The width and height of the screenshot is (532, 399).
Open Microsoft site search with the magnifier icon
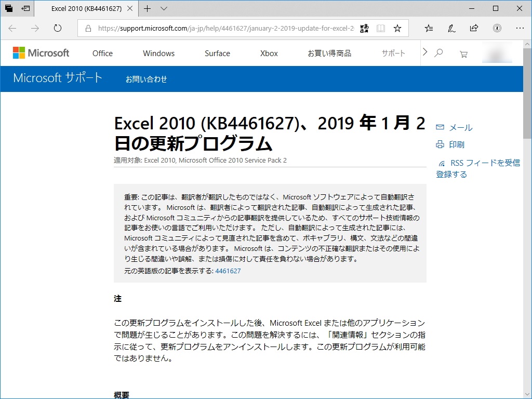(x=439, y=53)
